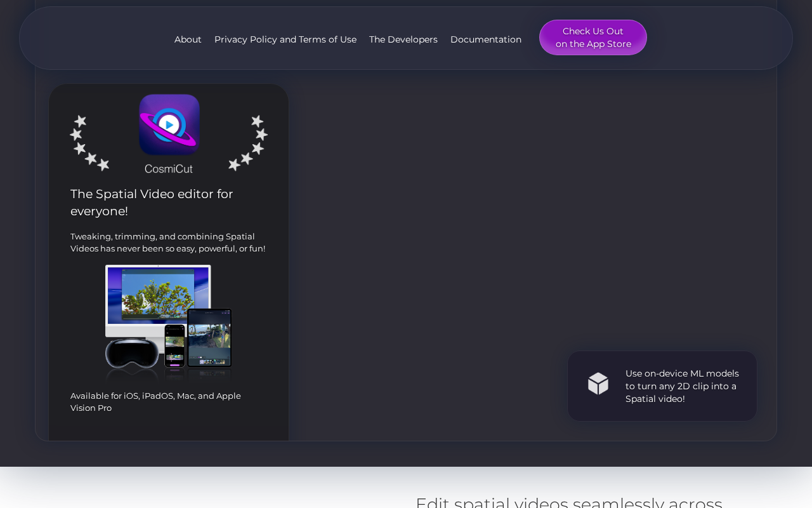Click 'The Spatial Video editor for everyone!' heading
This screenshot has width=812, height=508.
coord(152,203)
